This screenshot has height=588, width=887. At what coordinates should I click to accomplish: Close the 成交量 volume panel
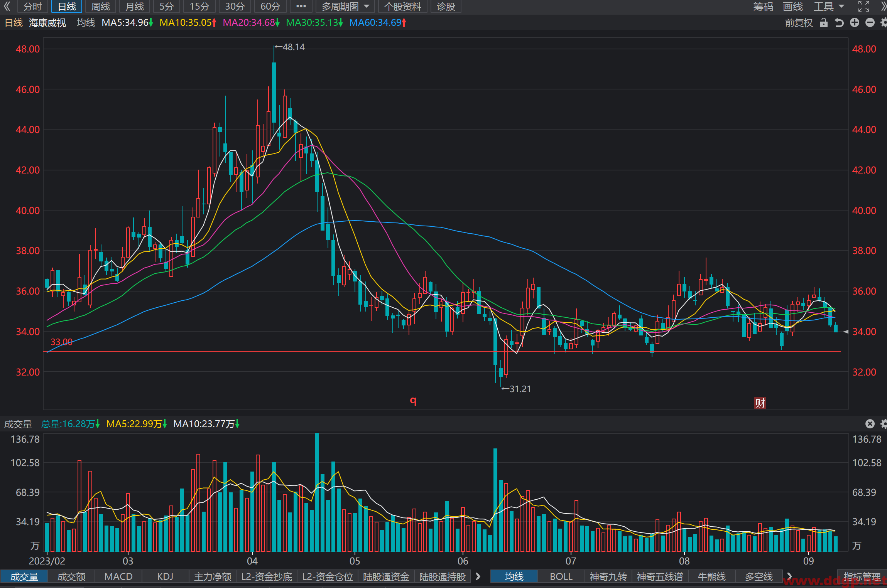(x=870, y=424)
